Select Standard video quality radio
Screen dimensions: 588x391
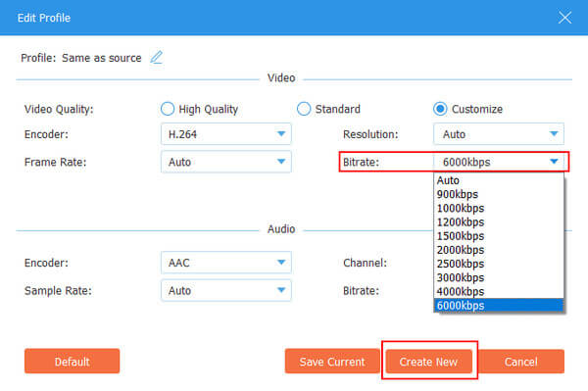coord(304,109)
